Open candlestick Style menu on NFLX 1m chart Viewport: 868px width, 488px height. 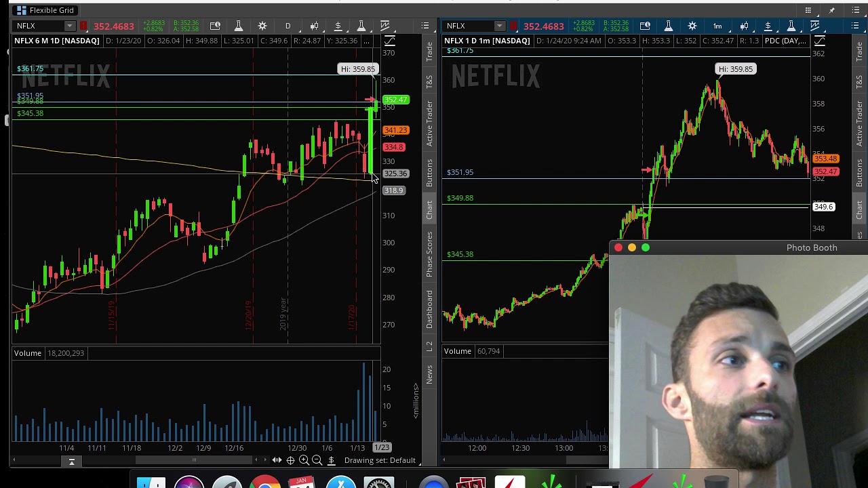click(745, 26)
